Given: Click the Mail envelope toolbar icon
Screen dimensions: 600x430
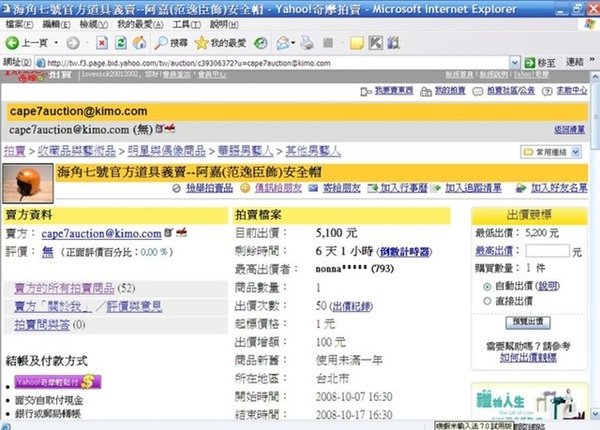Looking at the screenshot, I should [x=283, y=43].
